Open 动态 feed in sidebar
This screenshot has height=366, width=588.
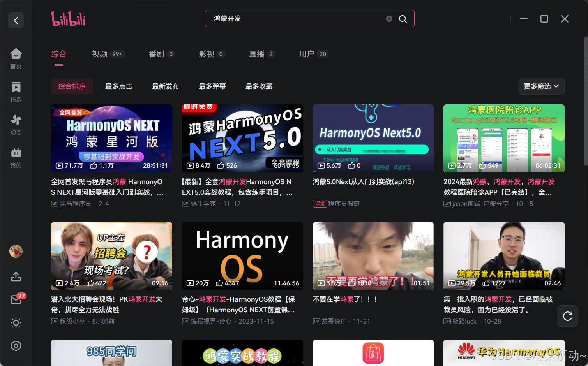point(16,125)
